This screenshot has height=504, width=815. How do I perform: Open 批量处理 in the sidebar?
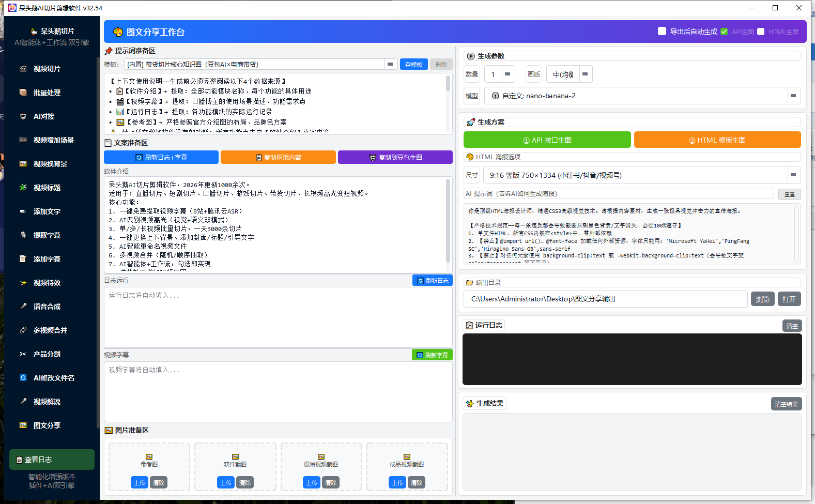tap(47, 93)
